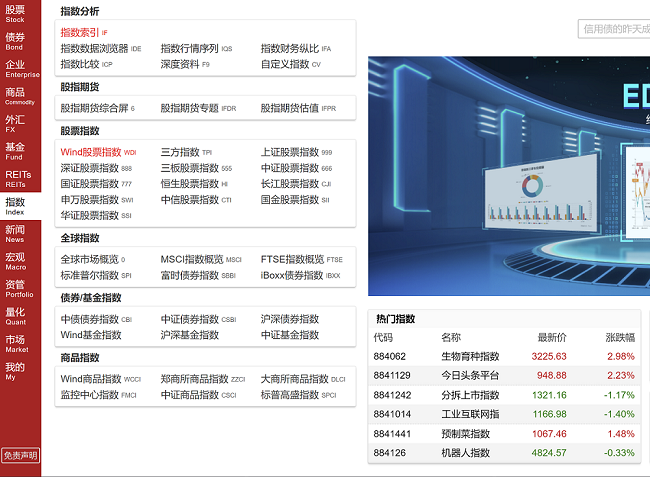
Task: Open iBoxx债券指数 IBXX
Action: [300, 275]
